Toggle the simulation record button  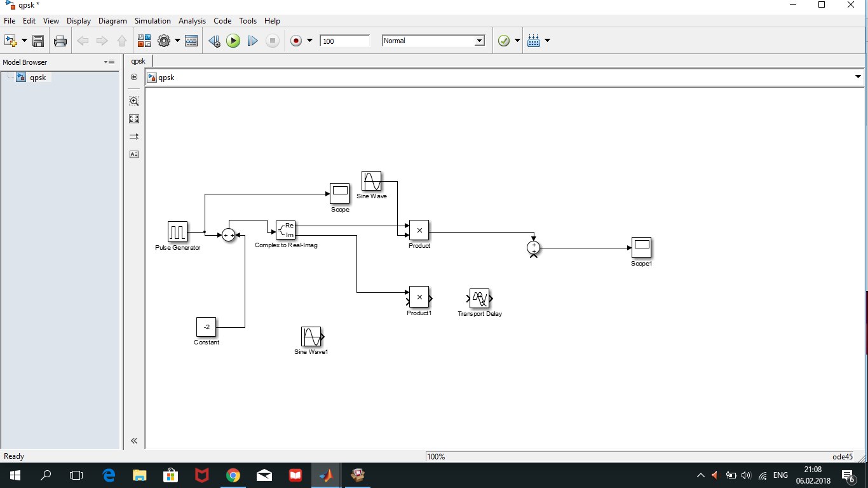[x=295, y=41]
